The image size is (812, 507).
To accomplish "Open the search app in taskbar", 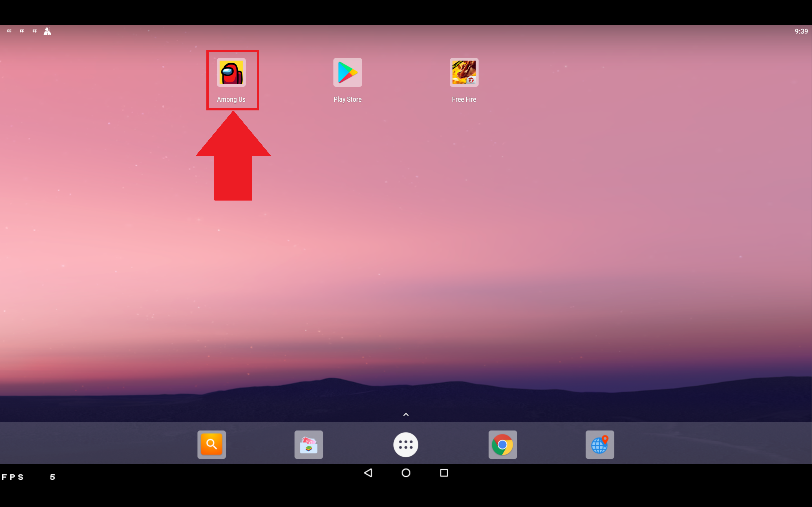I will click(x=211, y=444).
